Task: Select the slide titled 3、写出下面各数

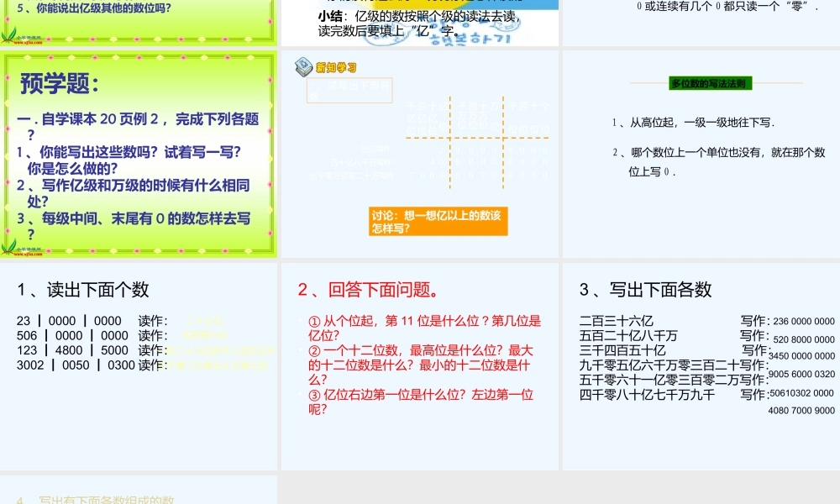Action: (701, 366)
